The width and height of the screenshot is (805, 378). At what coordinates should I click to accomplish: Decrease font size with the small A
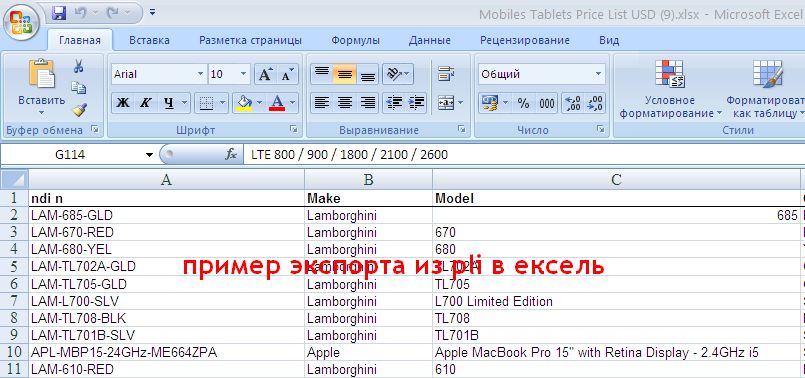[288, 74]
